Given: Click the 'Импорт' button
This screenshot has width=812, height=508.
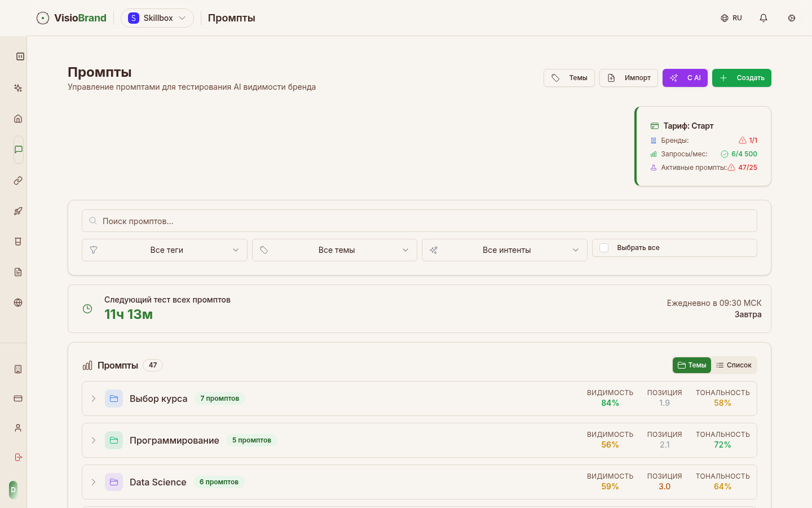Looking at the screenshot, I should (x=629, y=78).
